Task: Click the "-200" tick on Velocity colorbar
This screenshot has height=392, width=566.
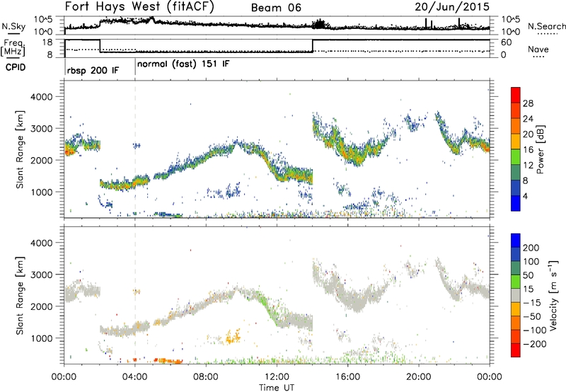Action: click(534, 344)
